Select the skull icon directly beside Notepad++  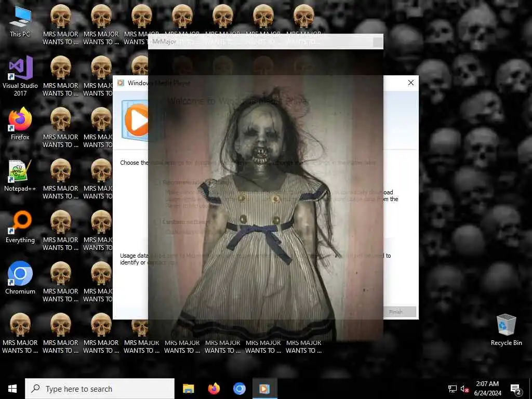60,179
